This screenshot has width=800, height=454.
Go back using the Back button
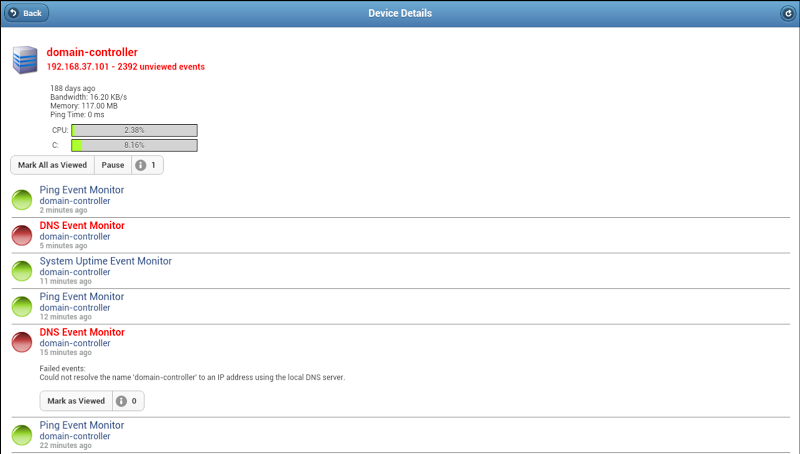coord(27,13)
